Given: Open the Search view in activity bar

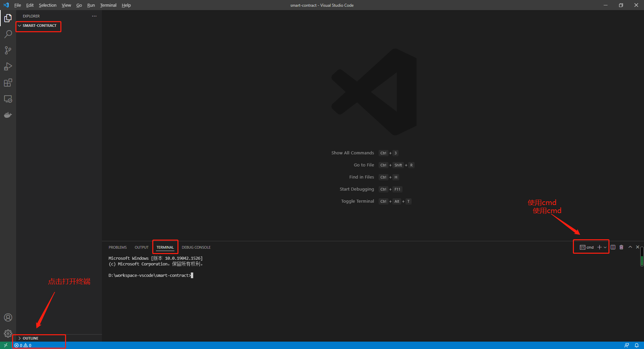Looking at the screenshot, I should pos(8,34).
